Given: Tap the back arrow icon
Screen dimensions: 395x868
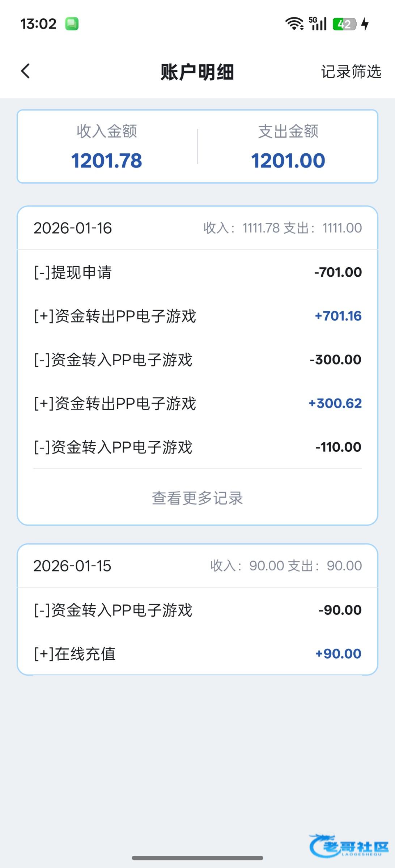Looking at the screenshot, I should (x=25, y=71).
